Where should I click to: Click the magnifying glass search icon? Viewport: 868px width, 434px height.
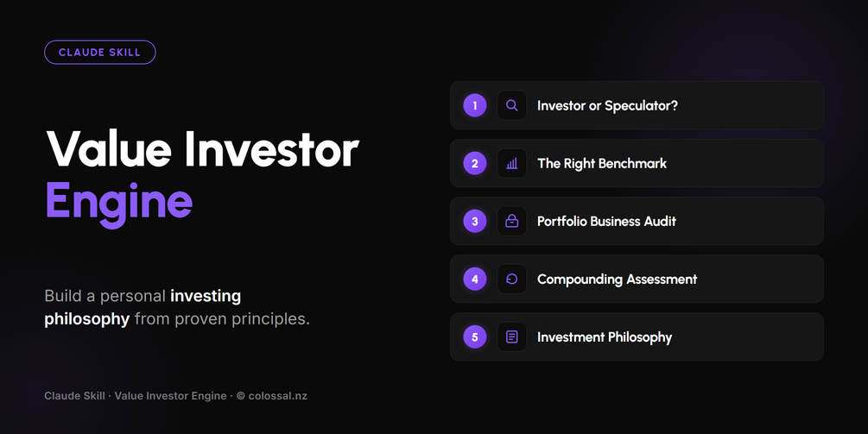[x=511, y=105]
